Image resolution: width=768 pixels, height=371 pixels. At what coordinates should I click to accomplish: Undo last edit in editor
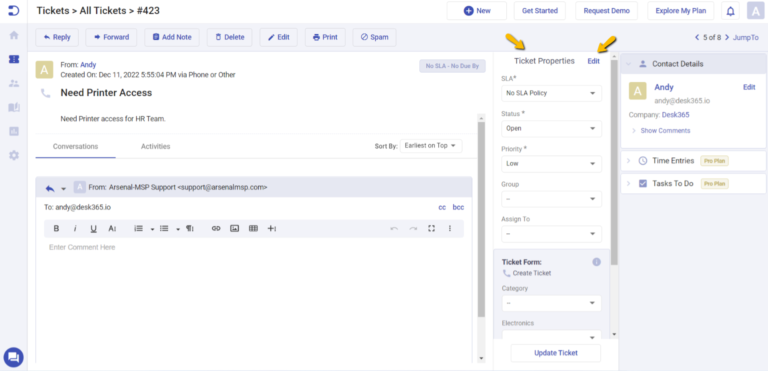(394, 228)
